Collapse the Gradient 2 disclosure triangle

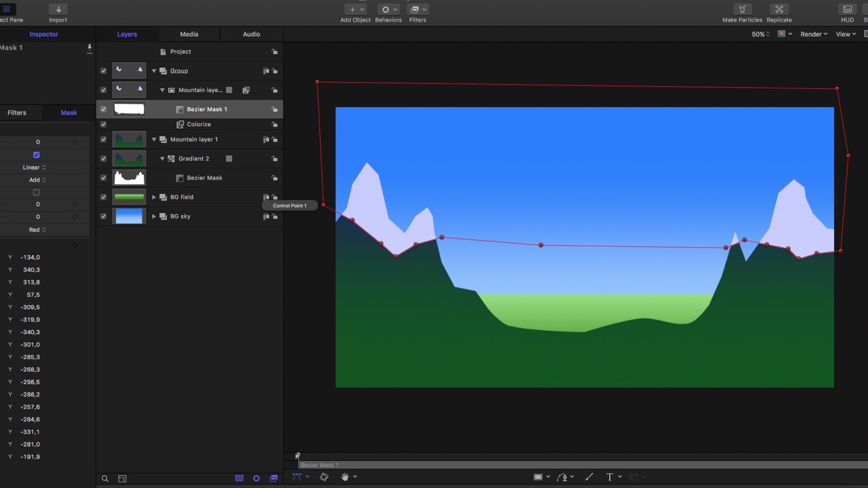coord(162,159)
